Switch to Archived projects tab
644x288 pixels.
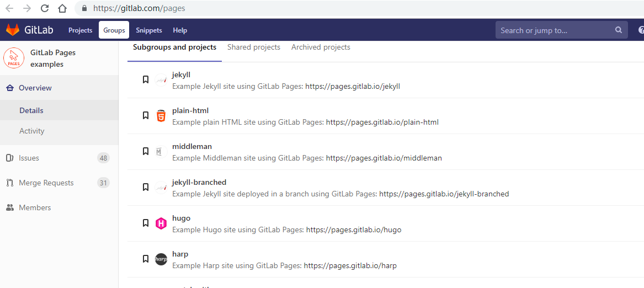tap(321, 47)
